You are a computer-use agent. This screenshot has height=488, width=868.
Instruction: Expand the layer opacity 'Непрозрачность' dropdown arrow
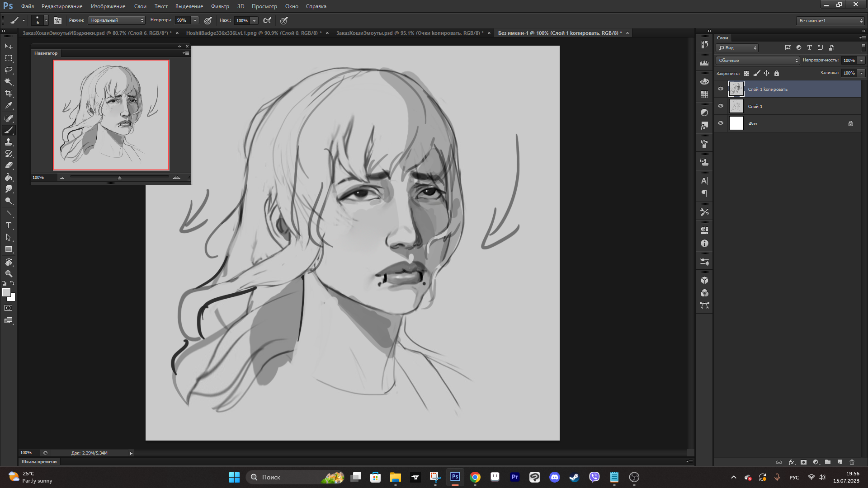[x=861, y=61]
